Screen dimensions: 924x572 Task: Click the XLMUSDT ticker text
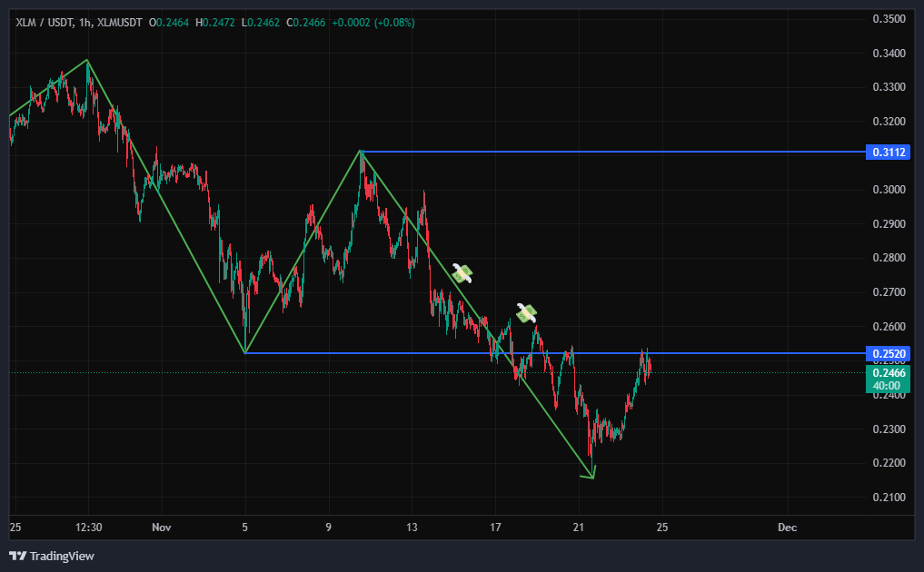click(119, 22)
